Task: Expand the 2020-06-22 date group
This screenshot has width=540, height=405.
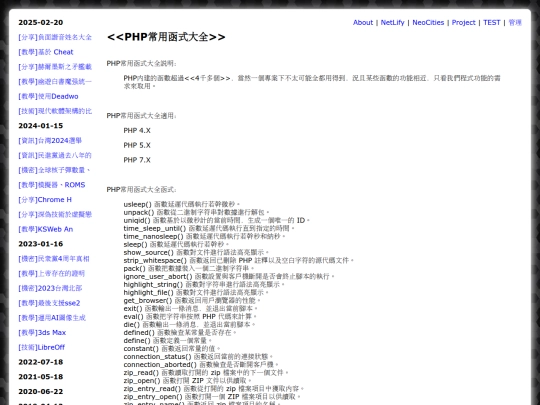Action: pos(41,392)
